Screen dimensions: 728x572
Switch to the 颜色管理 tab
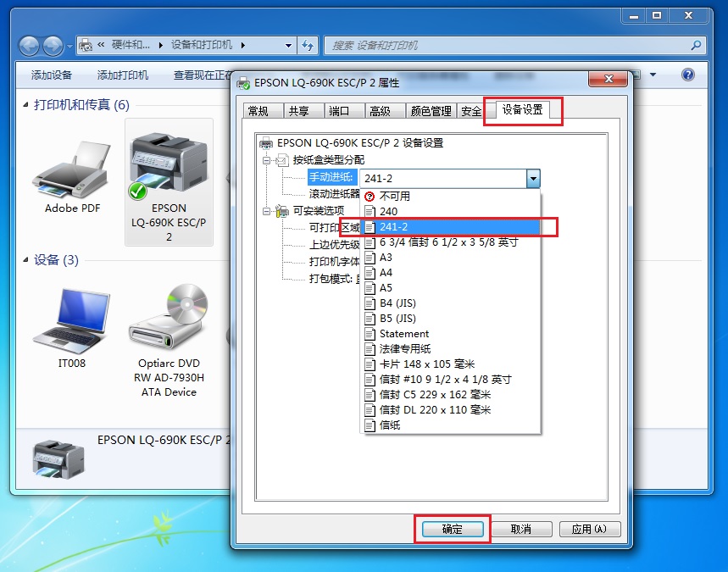(431, 111)
